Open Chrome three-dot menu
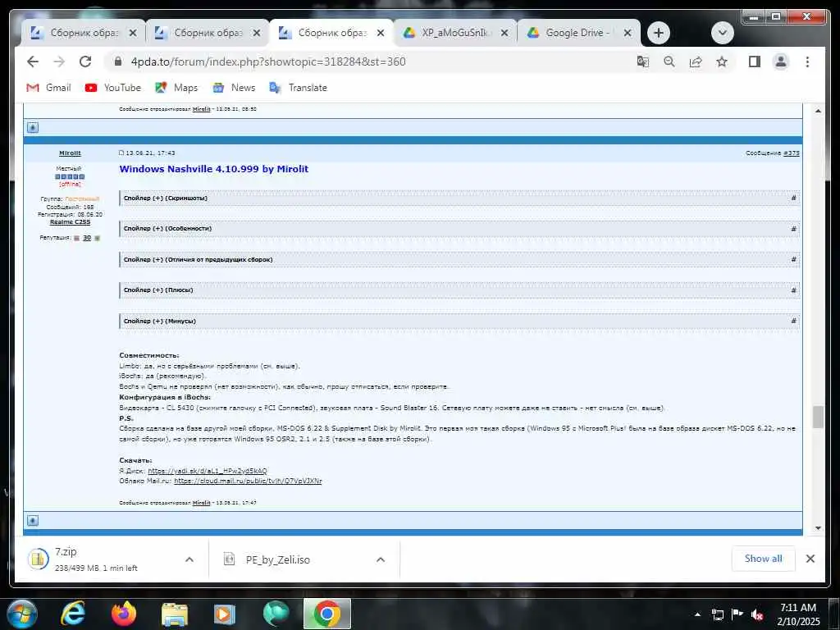 coord(807,62)
